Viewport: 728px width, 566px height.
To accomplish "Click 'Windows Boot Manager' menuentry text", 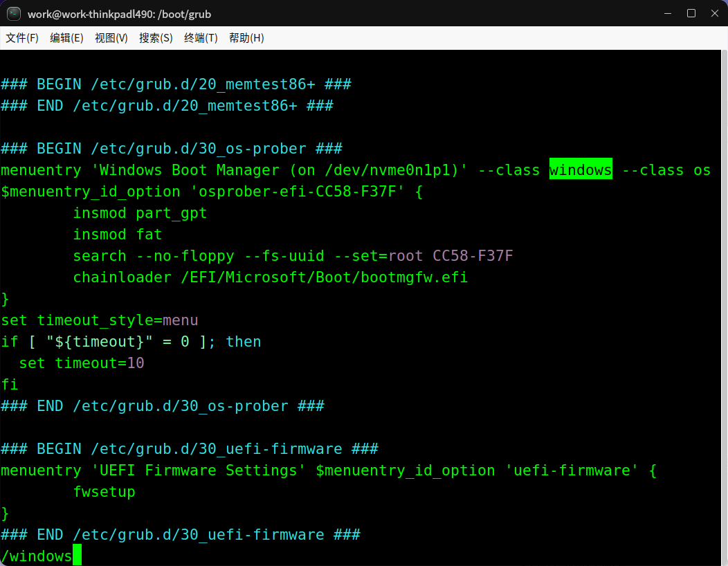I will click(190, 170).
